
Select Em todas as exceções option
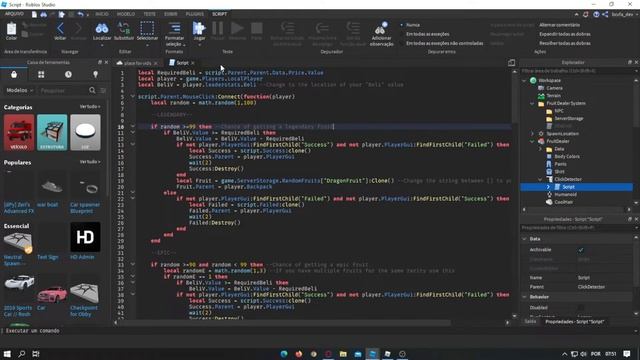[x=424, y=34]
